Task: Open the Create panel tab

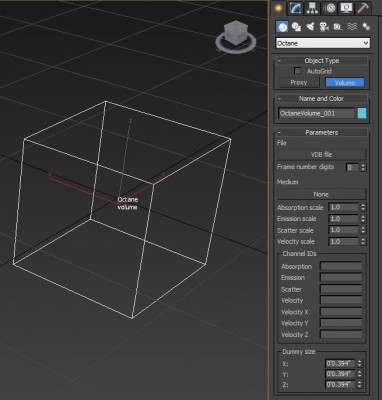Action: pos(278,8)
